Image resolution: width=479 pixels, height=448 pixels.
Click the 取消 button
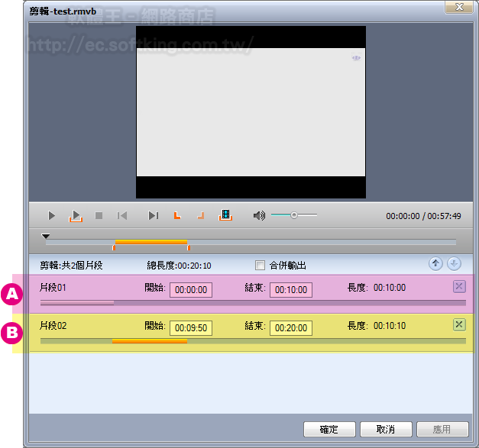tap(386, 430)
